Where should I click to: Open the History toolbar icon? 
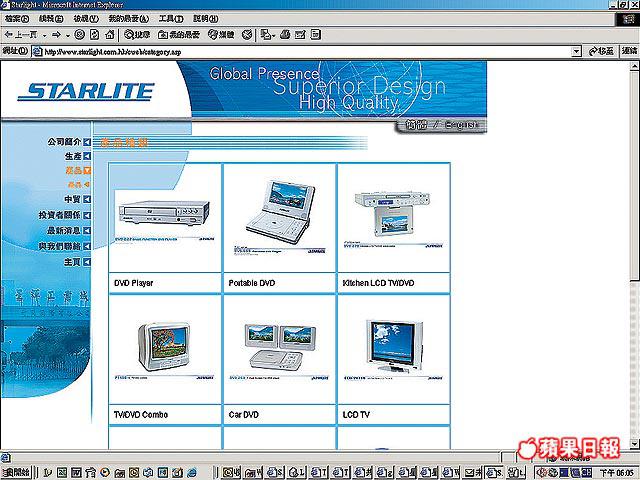(x=247, y=35)
